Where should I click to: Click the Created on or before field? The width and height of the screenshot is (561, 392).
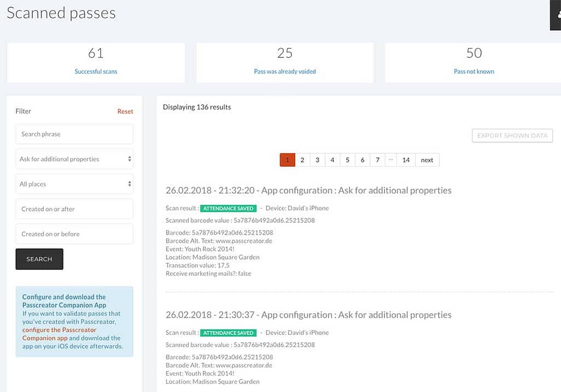tap(75, 234)
